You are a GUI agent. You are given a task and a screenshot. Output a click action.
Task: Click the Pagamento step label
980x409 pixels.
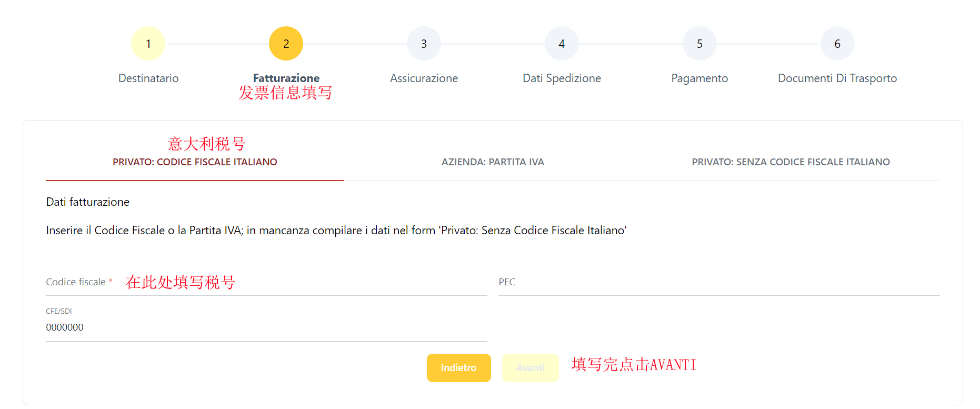[x=699, y=78]
